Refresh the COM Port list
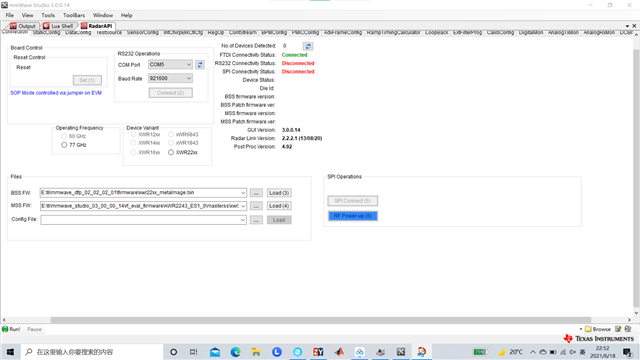 (x=200, y=64)
